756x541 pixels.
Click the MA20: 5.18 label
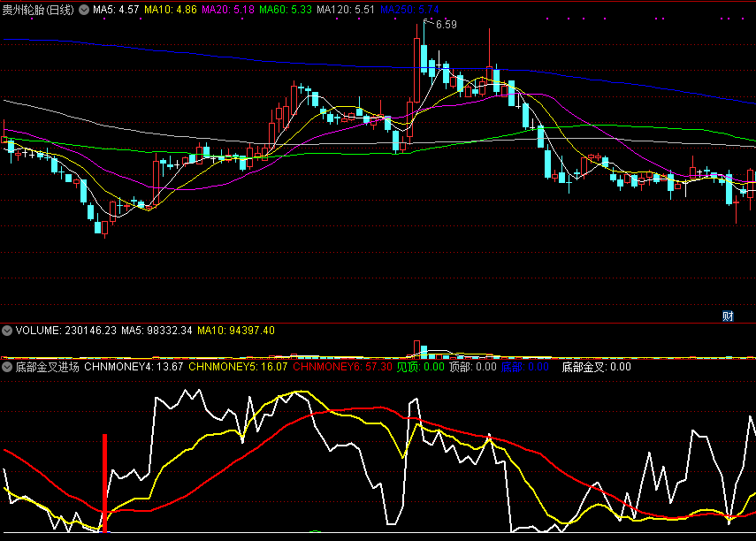(227, 10)
